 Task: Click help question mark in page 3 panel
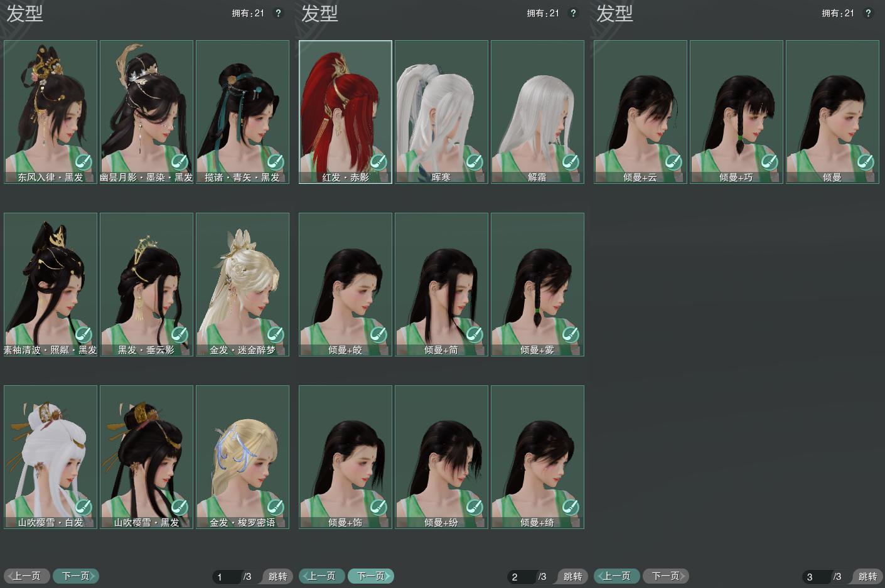click(x=868, y=13)
